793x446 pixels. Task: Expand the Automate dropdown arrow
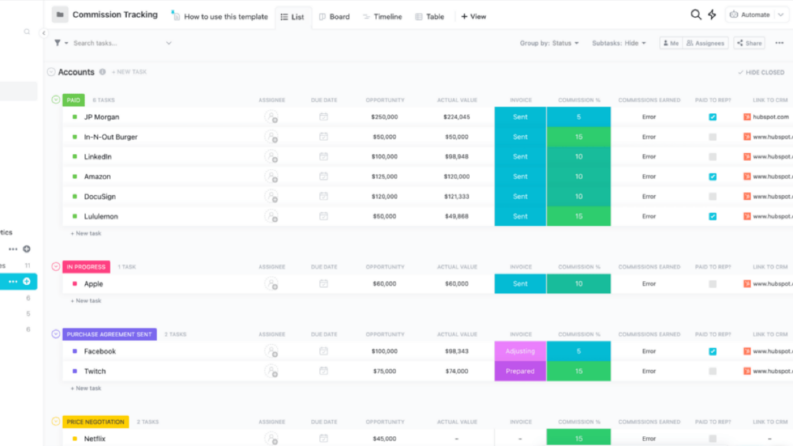tap(781, 15)
